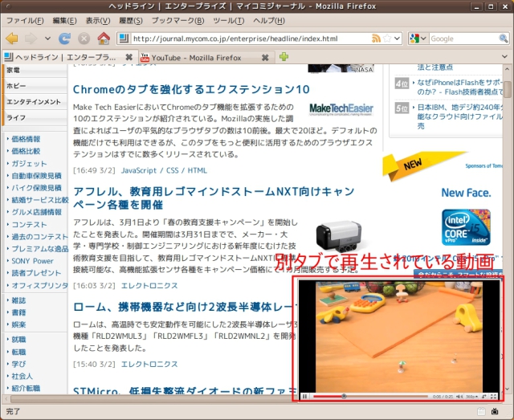Click the LEGO NXT sensor image
The image size is (514, 420).
(339, 237)
